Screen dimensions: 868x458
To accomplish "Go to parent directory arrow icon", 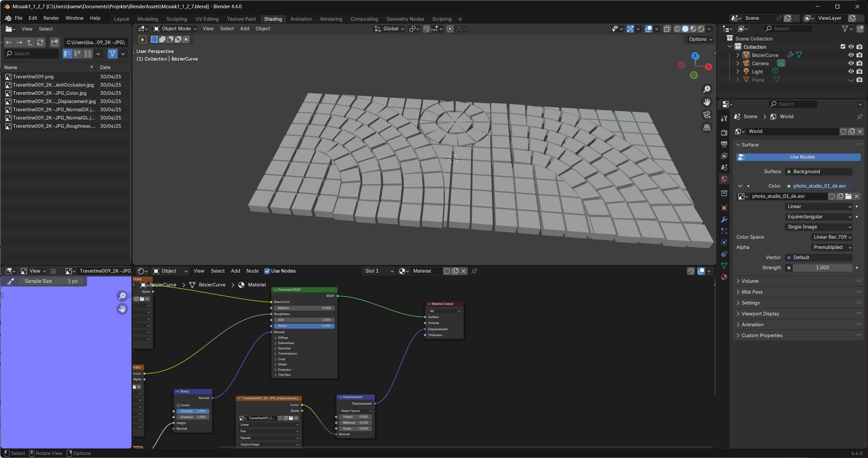I will [30, 42].
